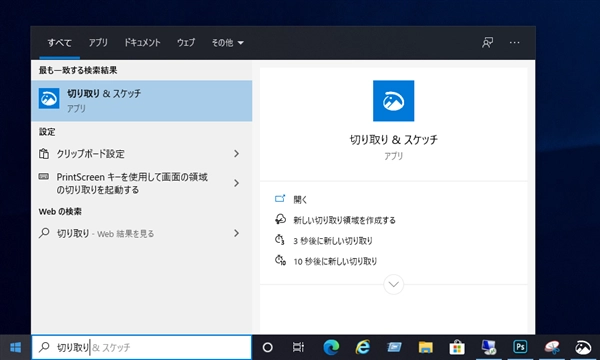
Task: Click the small 切り取り & スケッチ result icon
Action: click(49, 99)
